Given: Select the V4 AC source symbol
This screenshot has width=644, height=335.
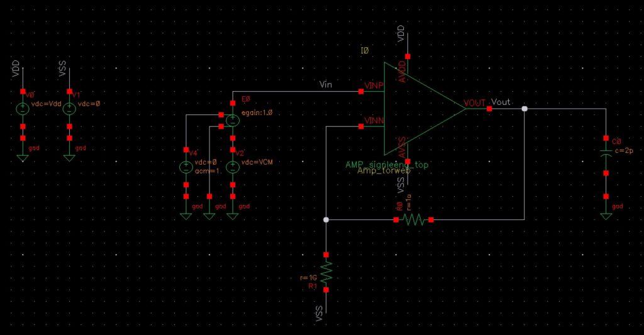Looking at the screenshot, I should point(186,167).
